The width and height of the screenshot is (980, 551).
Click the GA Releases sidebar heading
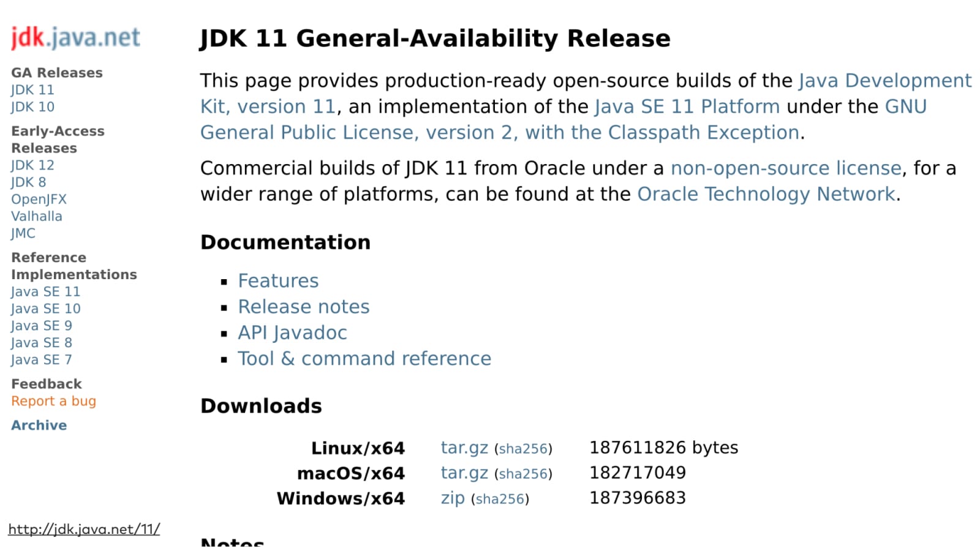point(57,73)
